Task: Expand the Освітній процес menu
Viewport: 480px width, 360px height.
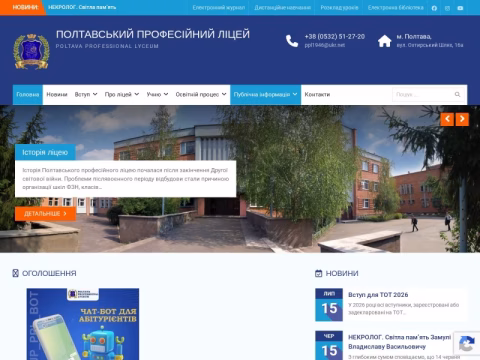Action: click(201, 95)
